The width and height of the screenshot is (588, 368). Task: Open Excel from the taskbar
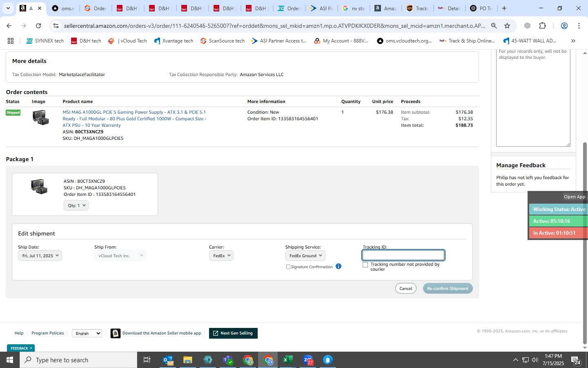pyautogui.click(x=288, y=360)
